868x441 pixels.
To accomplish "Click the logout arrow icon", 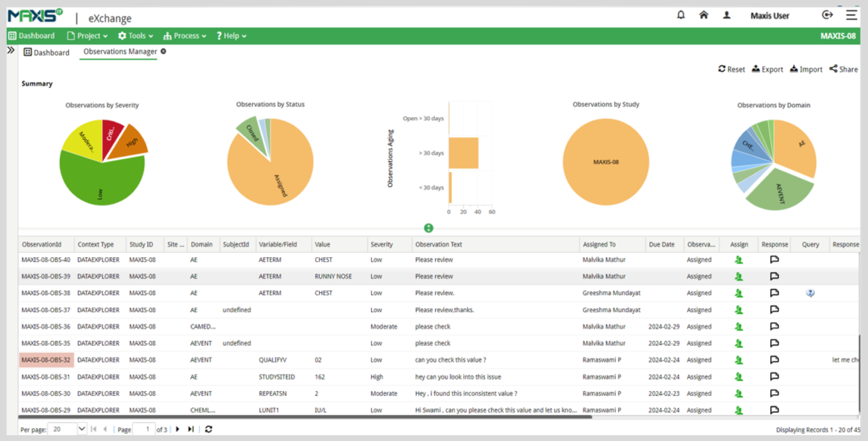I will pos(827,15).
